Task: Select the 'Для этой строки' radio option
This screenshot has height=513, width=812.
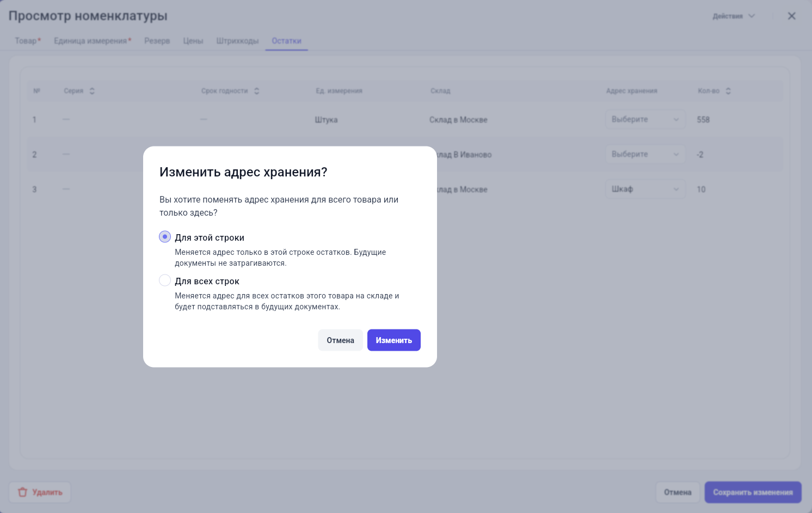Action: 165,237
